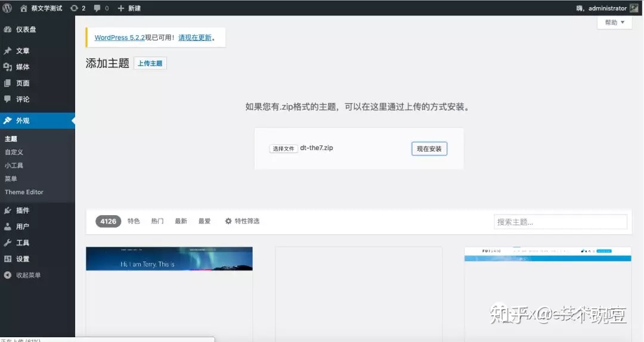The width and height of the screenshot is (644, 342).
Task: Select the 小工具 submenu item
Action: pyautogui.click(x=14, y=165)
